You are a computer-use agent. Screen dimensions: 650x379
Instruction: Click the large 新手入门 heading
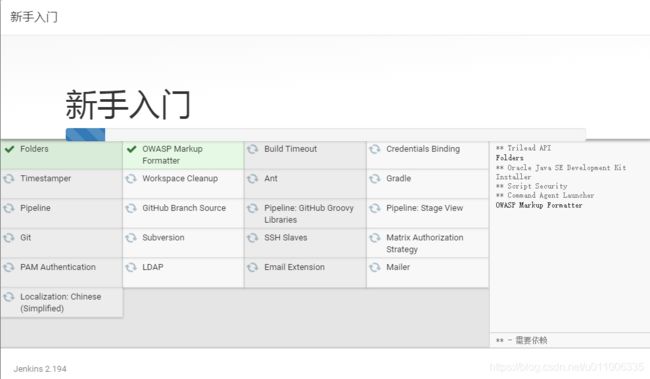click(128, 104)
